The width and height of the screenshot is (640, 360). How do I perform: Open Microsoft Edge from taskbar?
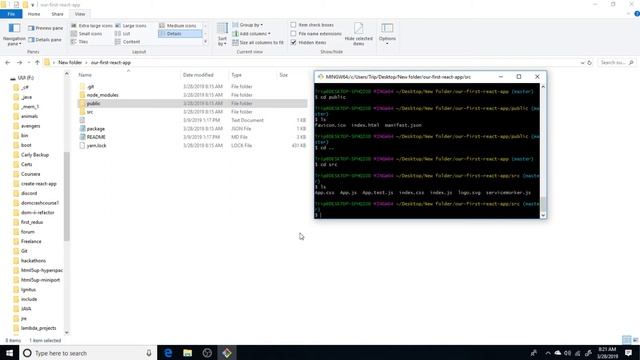168,353
